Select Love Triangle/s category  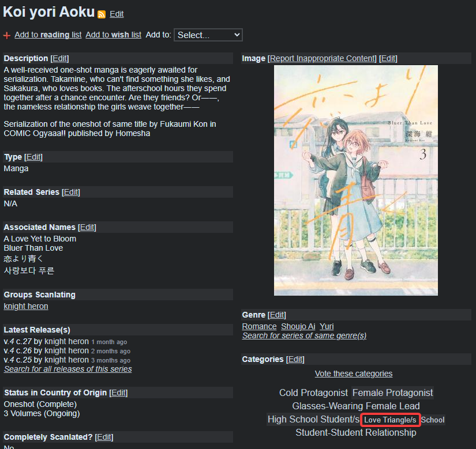[x=390, y=420]
